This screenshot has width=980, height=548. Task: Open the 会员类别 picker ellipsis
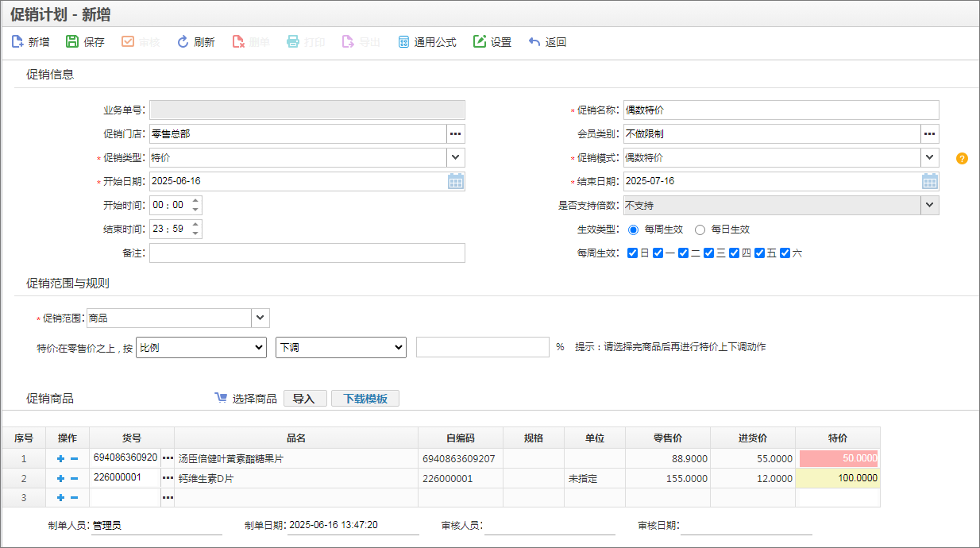[930, 133]
